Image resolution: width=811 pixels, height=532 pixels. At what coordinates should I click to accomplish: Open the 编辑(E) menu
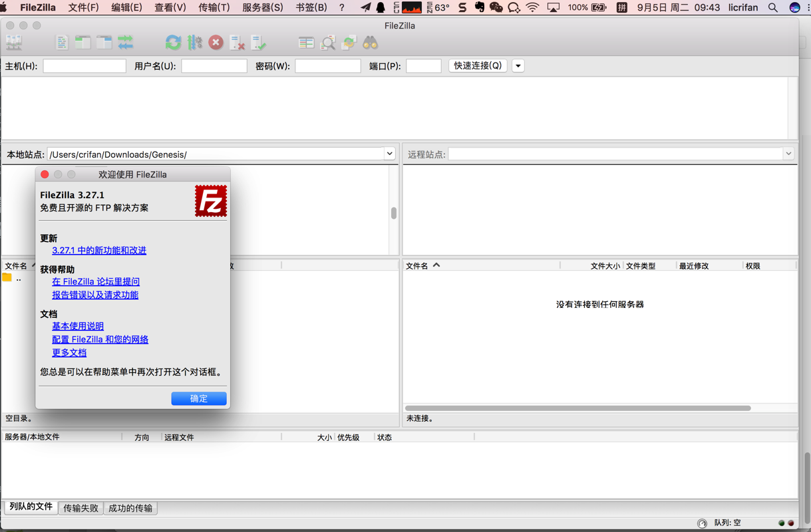126,7
